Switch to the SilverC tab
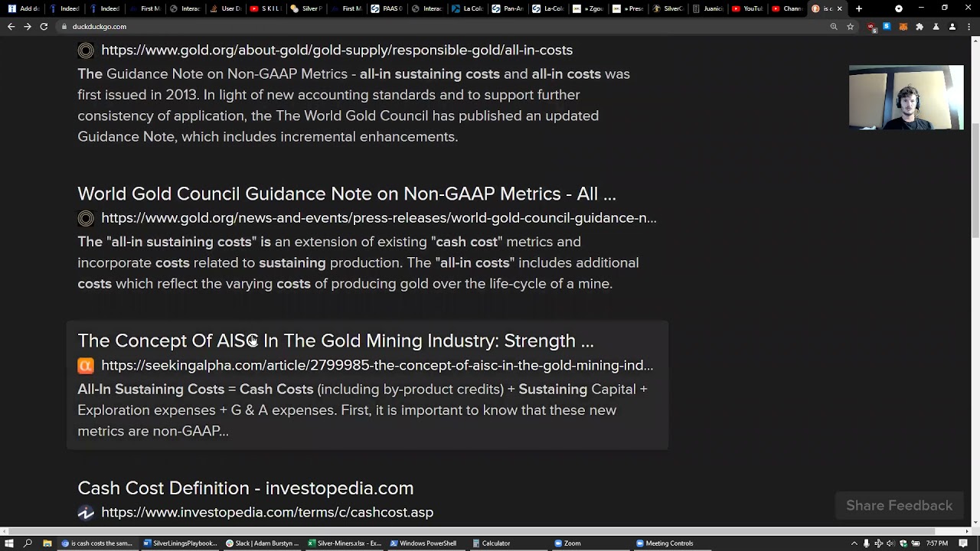 coord(668,8)
